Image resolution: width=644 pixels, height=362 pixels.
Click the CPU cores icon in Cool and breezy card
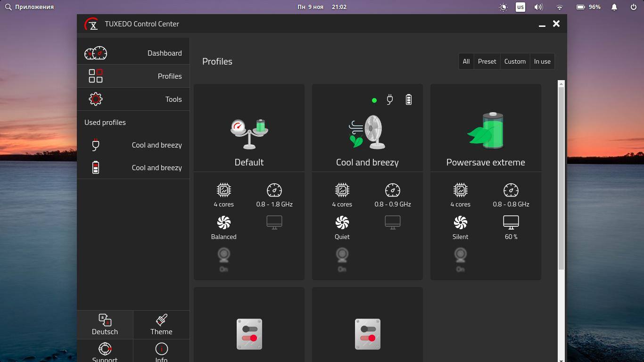(342, 190)
